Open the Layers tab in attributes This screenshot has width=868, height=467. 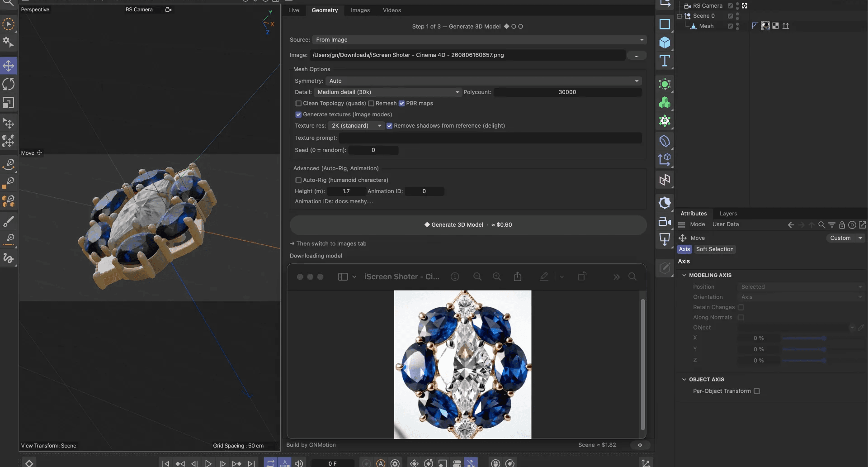tap(728, 214)
